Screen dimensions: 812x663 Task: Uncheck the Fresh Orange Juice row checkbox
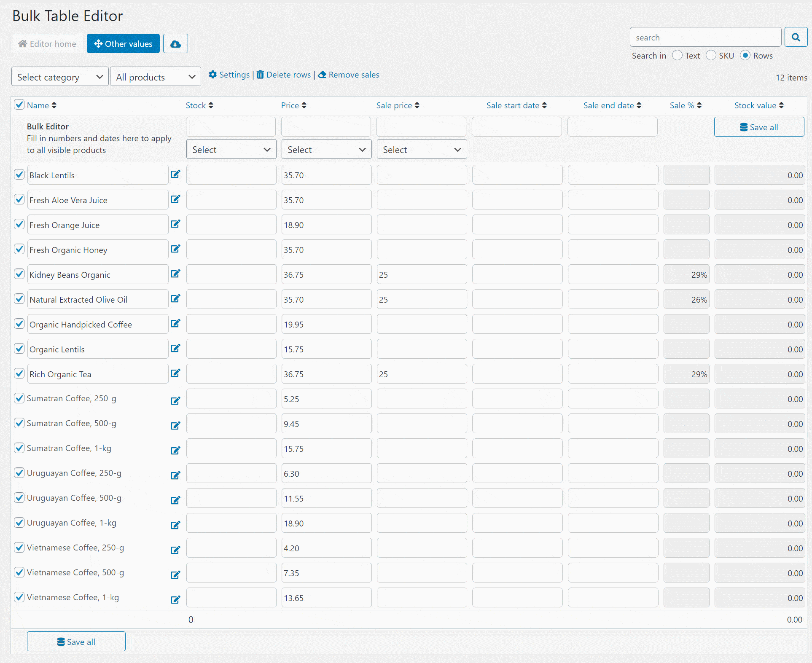click(19, 224)
